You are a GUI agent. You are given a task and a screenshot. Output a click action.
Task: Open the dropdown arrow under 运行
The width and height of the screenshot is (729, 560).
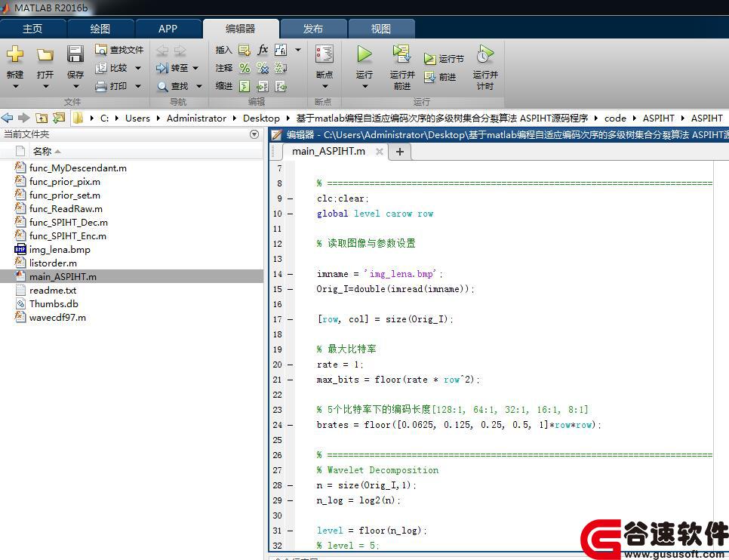coord(365,86)
